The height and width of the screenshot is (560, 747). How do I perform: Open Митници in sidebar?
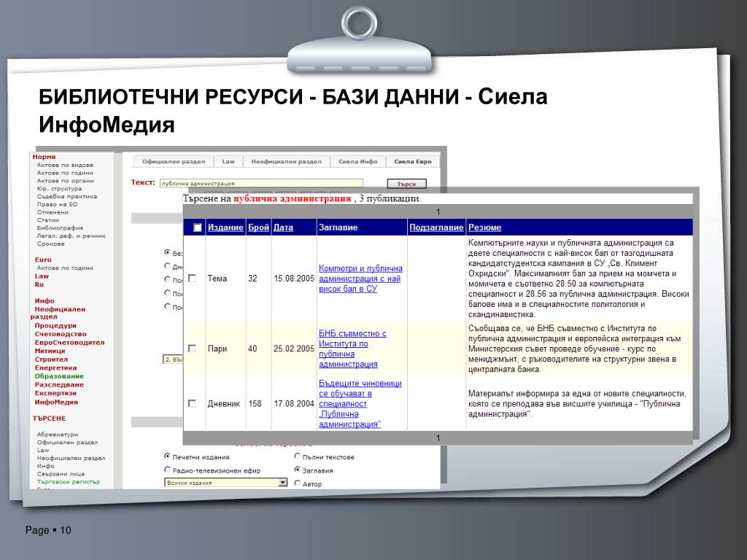tap(50, 351)
